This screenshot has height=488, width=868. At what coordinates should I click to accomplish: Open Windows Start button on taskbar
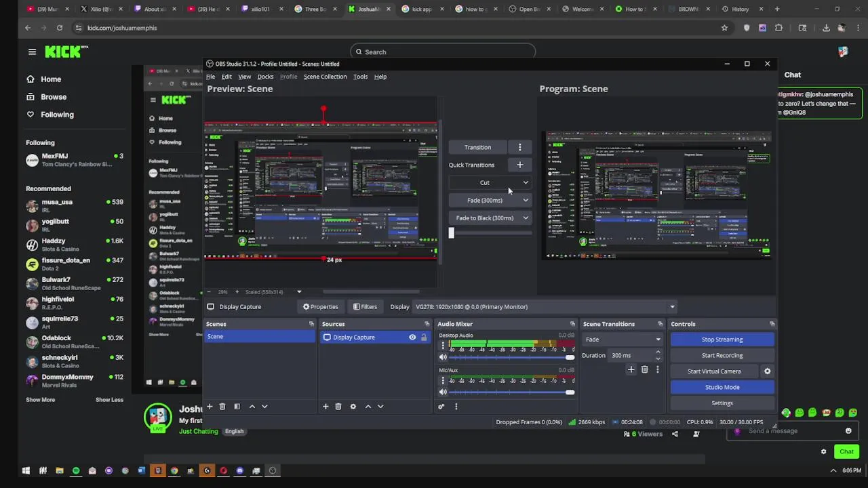[x=26, y=470]
